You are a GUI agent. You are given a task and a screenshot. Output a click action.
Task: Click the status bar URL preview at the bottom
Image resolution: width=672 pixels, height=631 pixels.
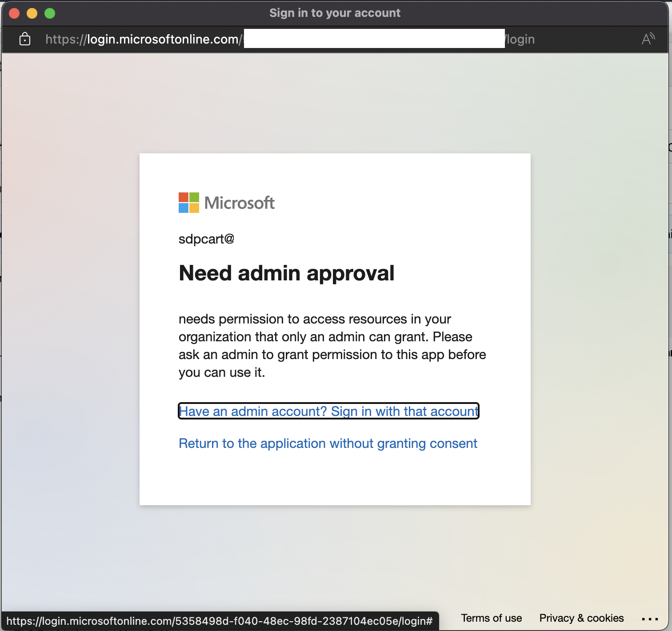(x=220, y=621)
